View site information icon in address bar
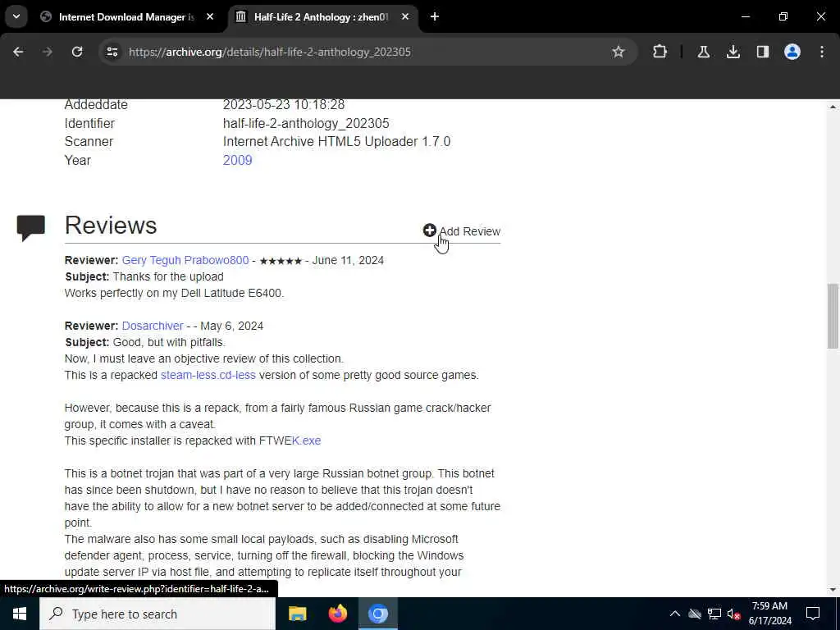The height and width of the screenshot is (630, 840). (112, 52)
